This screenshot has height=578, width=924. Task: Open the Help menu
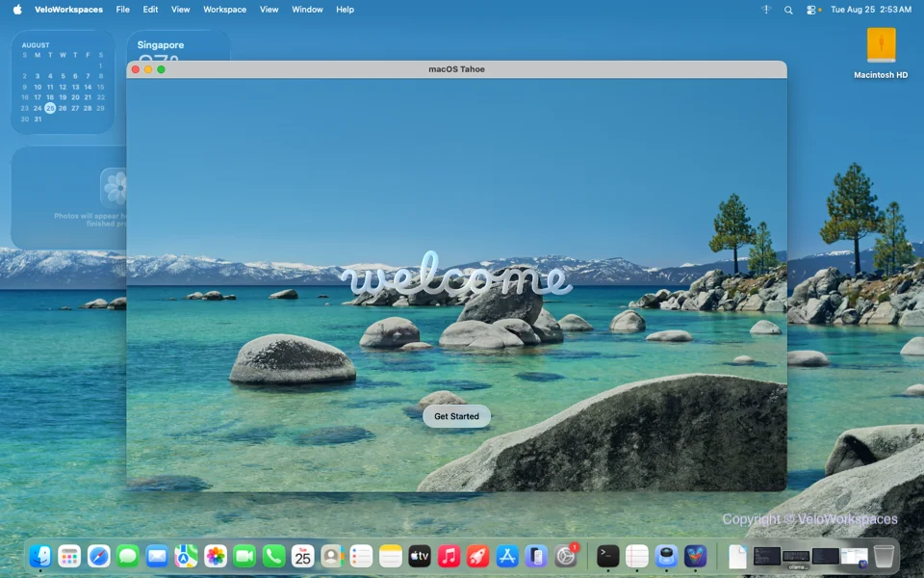click(x=345, y=10)
